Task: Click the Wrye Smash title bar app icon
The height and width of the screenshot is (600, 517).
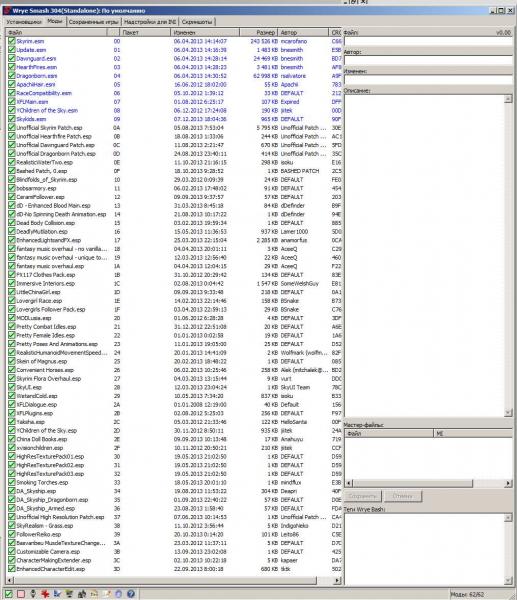Action: (7, 10)
